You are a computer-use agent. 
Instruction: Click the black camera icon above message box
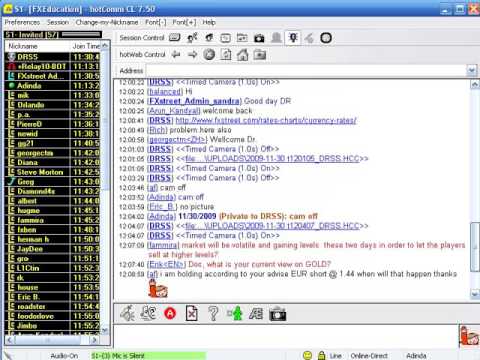click(x=277, y=314)
